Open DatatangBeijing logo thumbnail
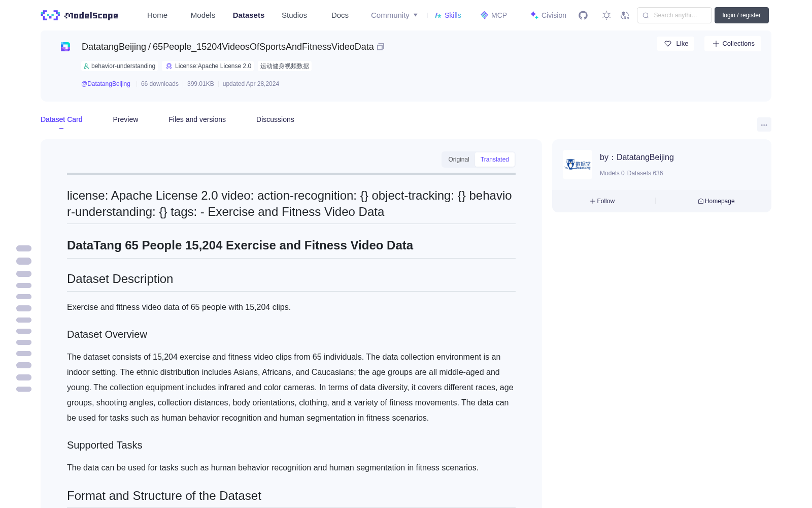 pos(578,165)
